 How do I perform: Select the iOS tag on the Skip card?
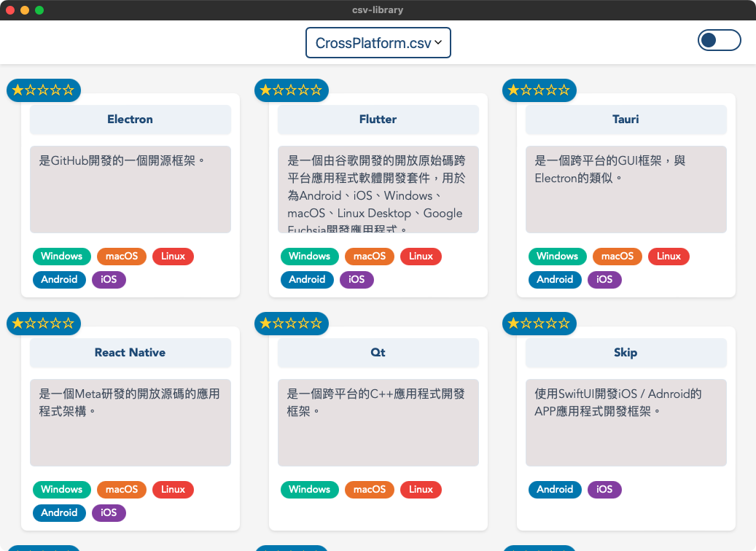[604, 490]
